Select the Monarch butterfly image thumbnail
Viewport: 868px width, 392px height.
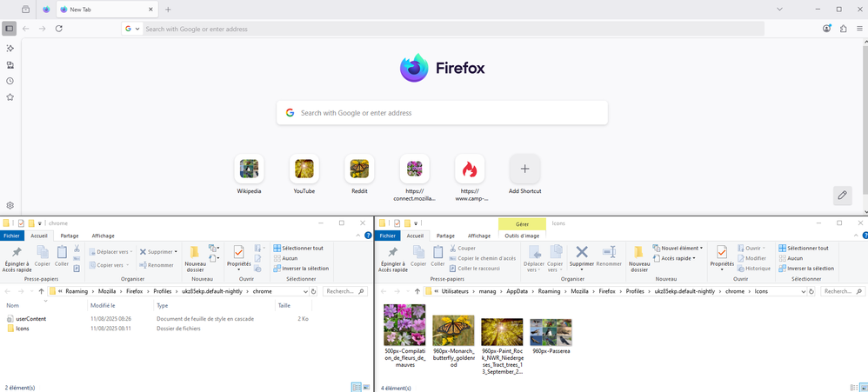tap(453, 331)
